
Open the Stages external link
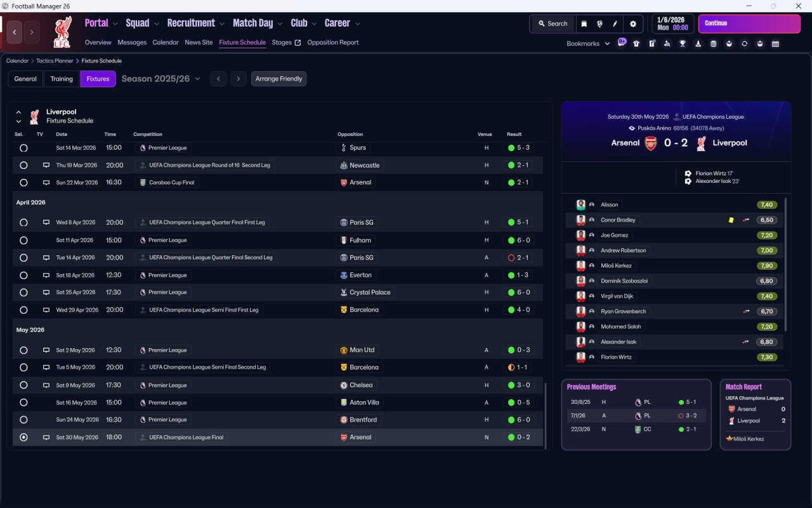286,43
